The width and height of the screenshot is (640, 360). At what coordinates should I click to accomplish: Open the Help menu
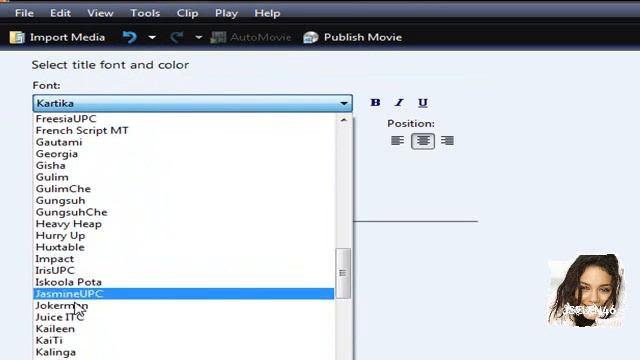pos(267,13)
